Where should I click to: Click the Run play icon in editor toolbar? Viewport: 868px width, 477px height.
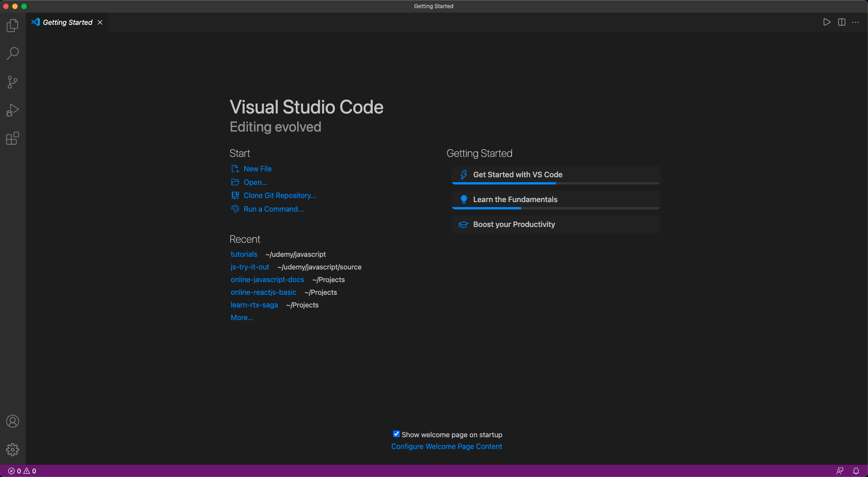point(827,22)
